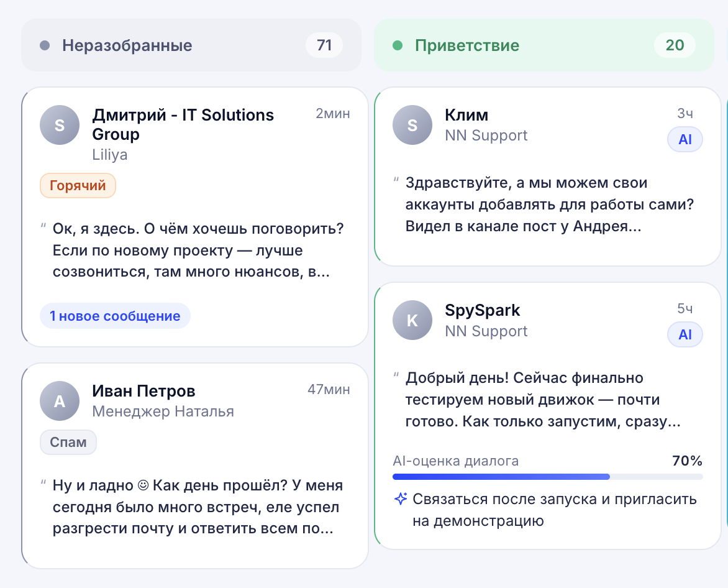The height and width of the screenshot is (588, 728).
Task: Select the Приветствие column header
Action: pos(544,45)
